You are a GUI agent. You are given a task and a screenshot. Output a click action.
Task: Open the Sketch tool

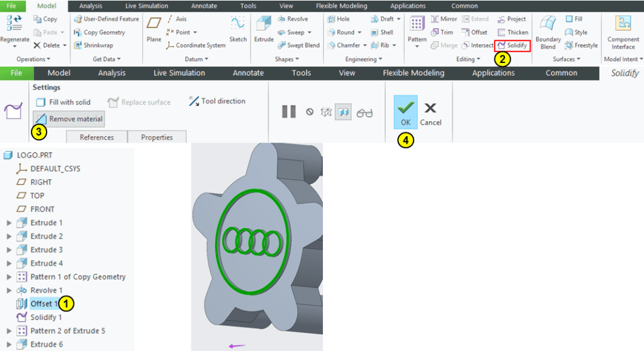coord(238,29)
